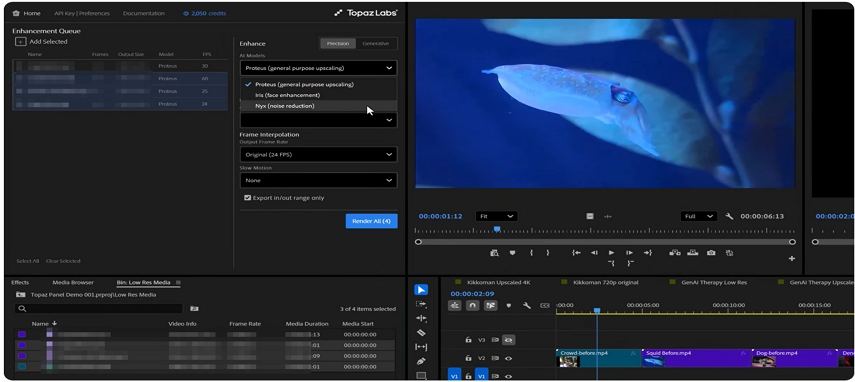Image resolution: width=855 pixels, height=382 pixels.
Task: Open Low Res Media tab panel menu icon
Action: click(178, 282)
